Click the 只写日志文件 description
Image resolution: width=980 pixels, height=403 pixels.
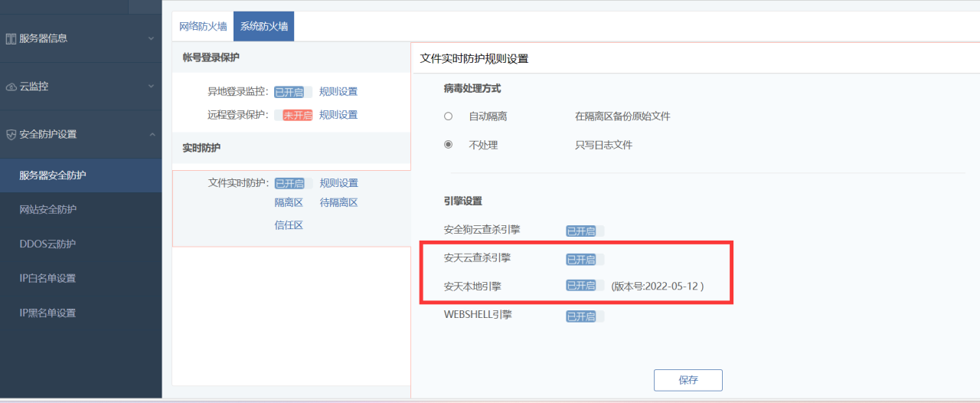603,145
